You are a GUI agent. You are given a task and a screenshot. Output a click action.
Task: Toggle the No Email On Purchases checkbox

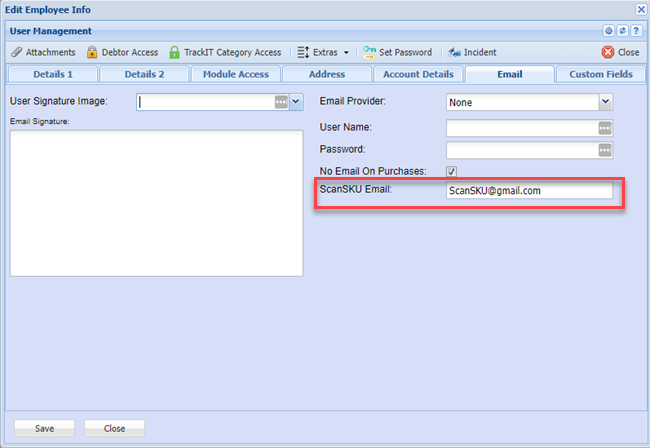pyautogui.click(x=452, y=171)
